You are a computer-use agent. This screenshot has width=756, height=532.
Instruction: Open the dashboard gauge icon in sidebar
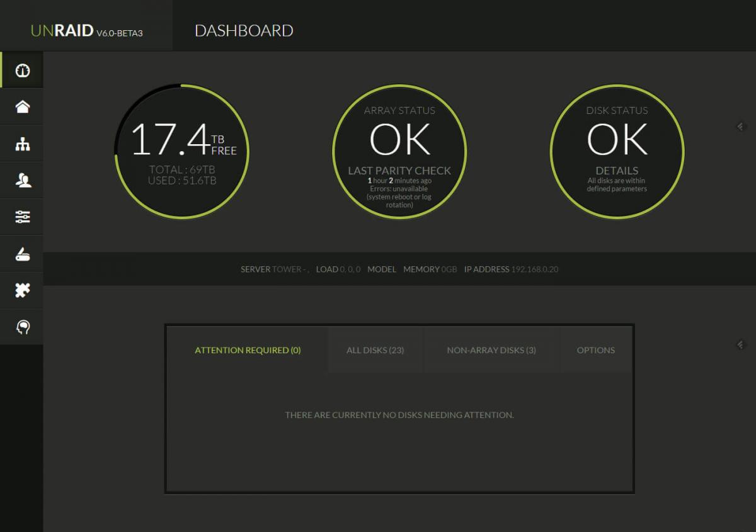(23, 70)
